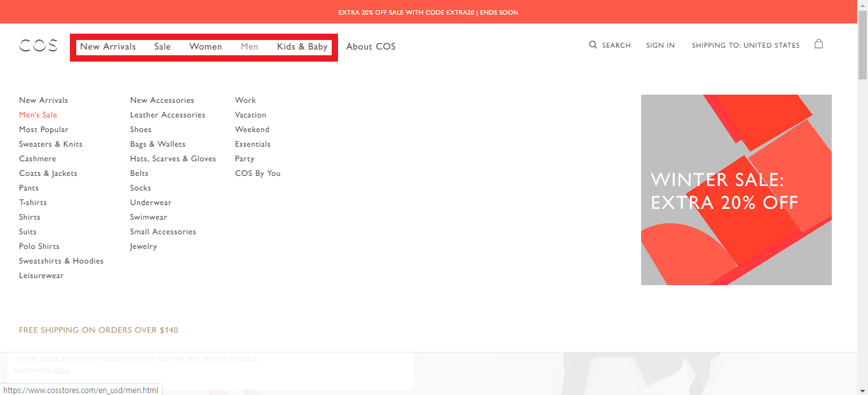This screenshot has width=868, height=395.
Task: Open the Kids & Baby menu
Action: point(302,46)
